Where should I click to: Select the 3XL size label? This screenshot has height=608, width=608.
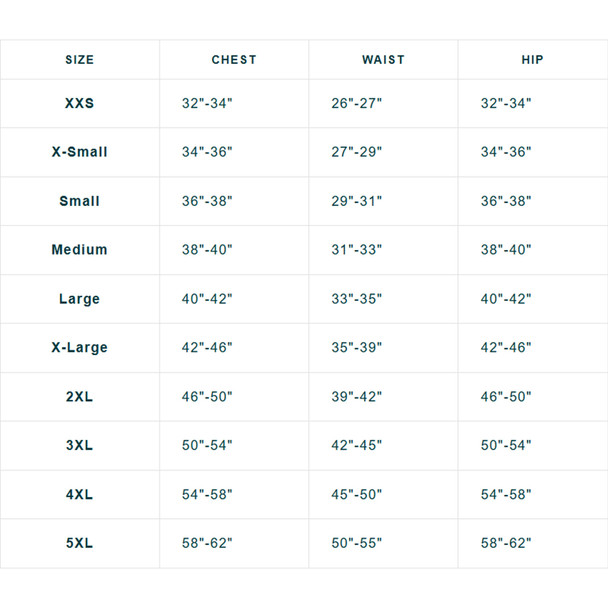79,445
